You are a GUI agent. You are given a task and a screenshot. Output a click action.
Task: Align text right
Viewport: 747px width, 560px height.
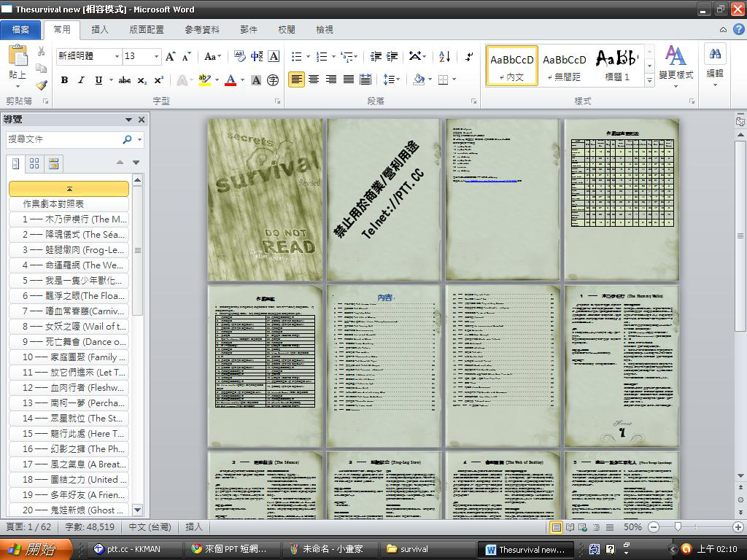331,79
